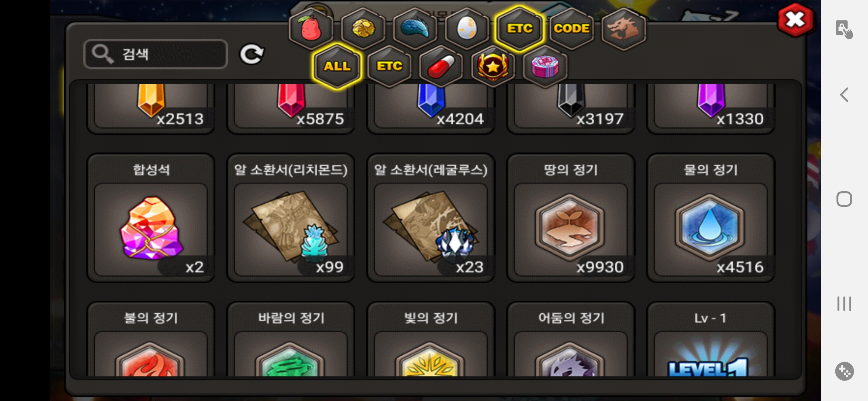Filter by the star medal badge icon
Screen dimensions: 868x401
click(x=493, y=66)
